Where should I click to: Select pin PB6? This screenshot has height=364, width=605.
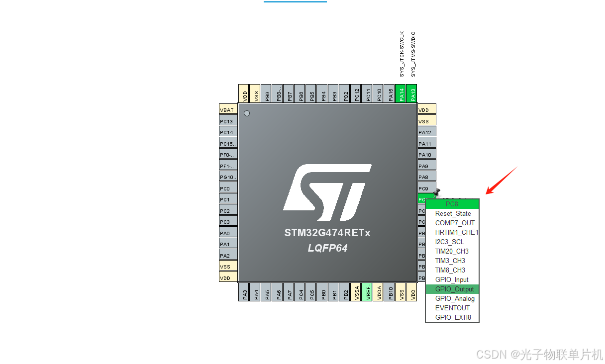301,93
